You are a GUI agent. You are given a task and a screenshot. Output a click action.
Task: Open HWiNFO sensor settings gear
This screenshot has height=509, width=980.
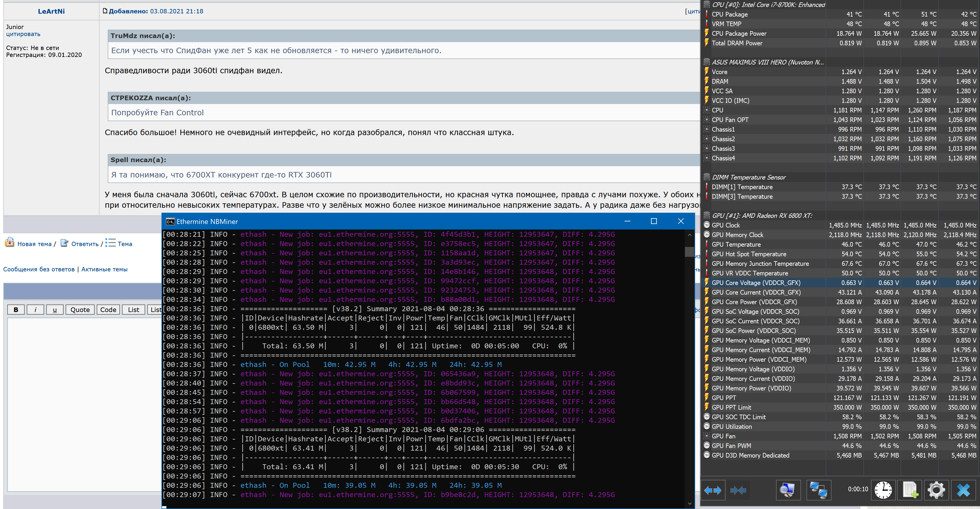936,490
